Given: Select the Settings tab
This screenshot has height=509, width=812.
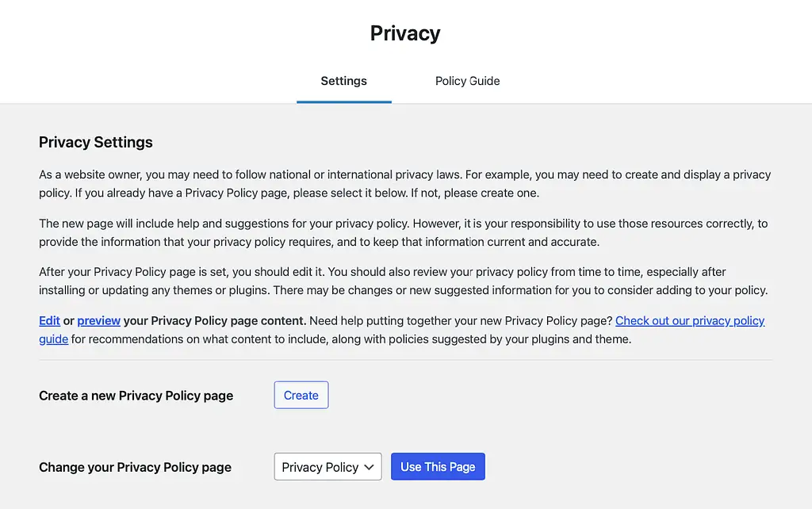Looking at the screenshot, I should tap(343, 81).
